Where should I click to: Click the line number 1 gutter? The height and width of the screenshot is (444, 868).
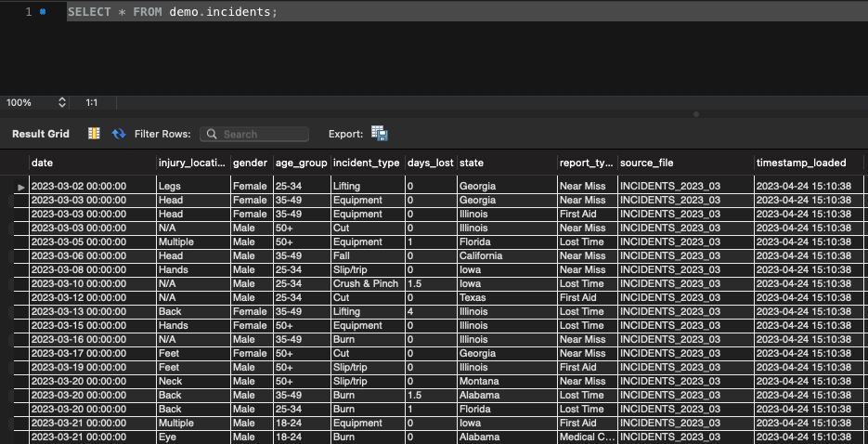pos(29,12)
